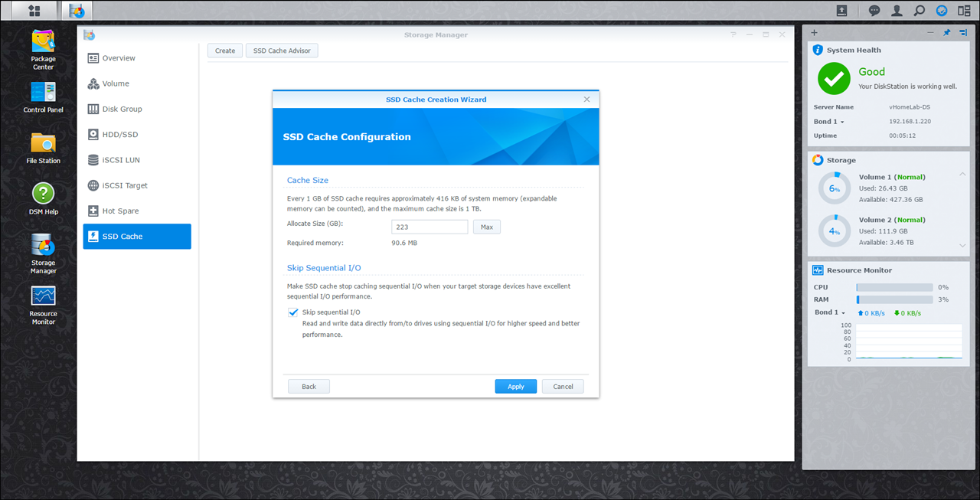Expand the Bond 1 dropdown under System Health
Viewport: 980px width, 500px height.
[x=829, y=122]
